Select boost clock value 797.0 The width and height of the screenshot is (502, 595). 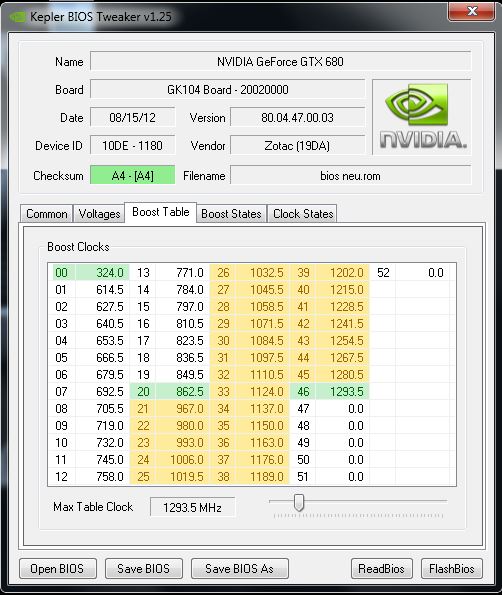click(183, 307)
